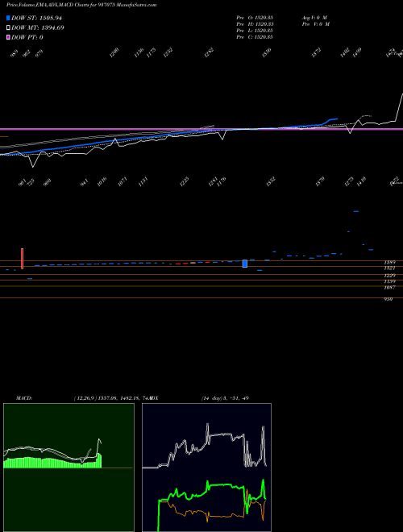This screenshot has width=403, height=532.
Task: Click the 1499 high value label
Action: pos(357,52)
